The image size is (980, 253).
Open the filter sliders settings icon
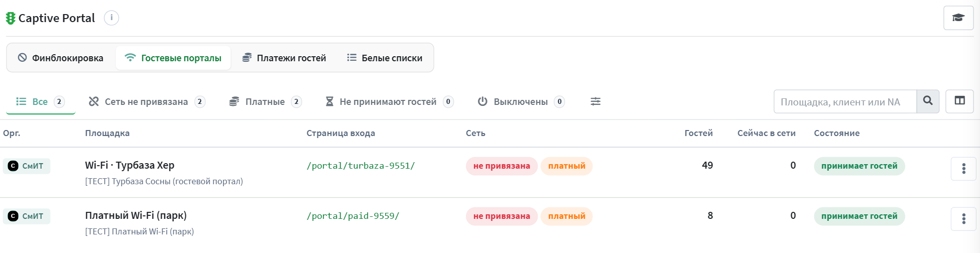point(595,101)
